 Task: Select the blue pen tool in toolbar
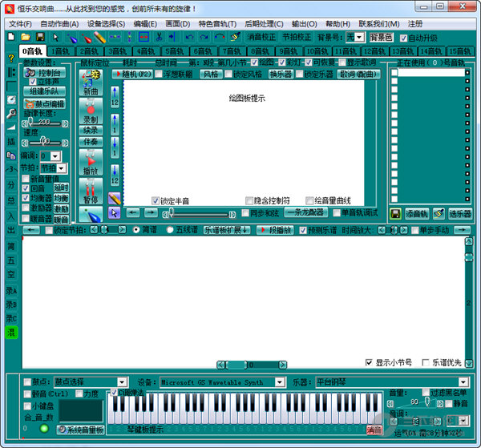coord(72,38)
